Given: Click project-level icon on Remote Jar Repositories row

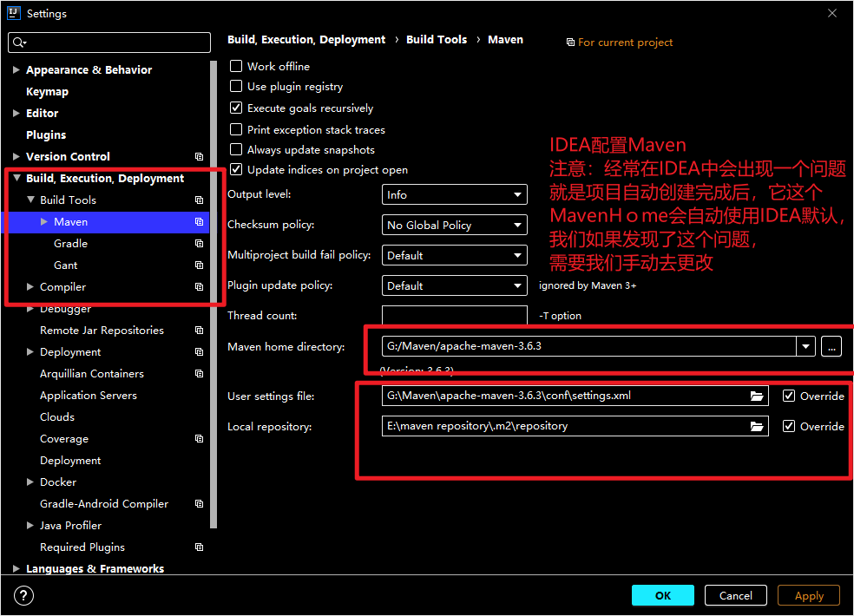Looking at the screenshot, I should (x=200, y=330).
